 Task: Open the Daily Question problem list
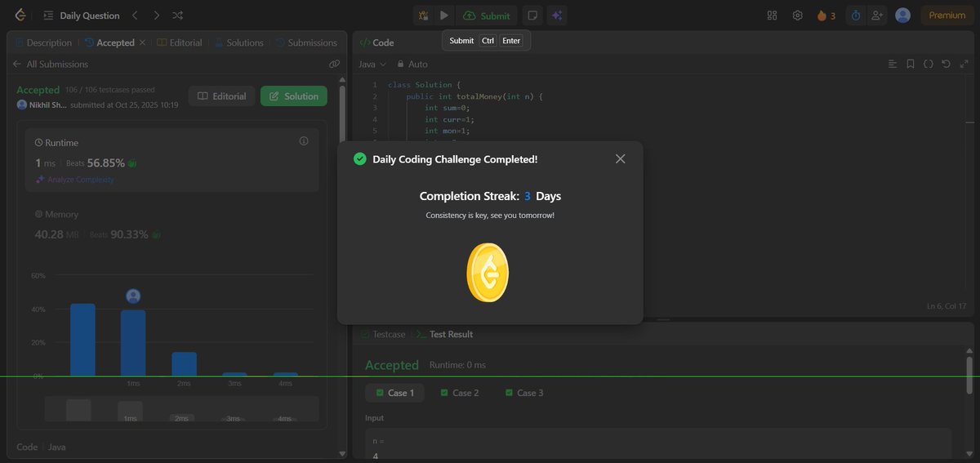click(x=81, y=16)
